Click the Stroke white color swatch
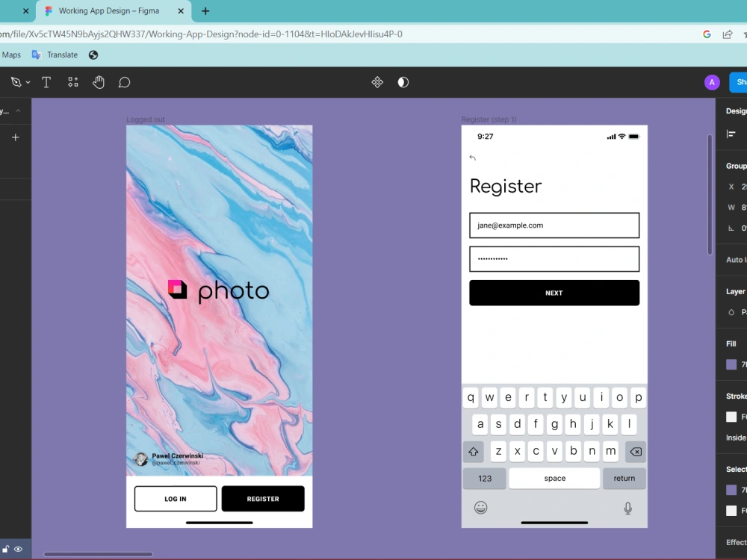Viewport: 747px width, 560px height. click(731, 417)
